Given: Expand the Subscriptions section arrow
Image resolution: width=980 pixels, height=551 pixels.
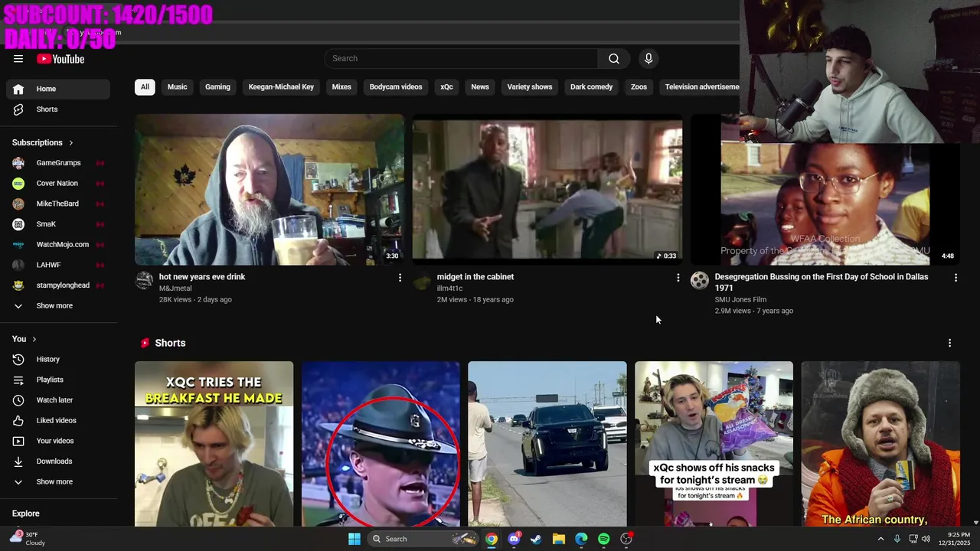Looking at the screenshot, I should [71, 142].
